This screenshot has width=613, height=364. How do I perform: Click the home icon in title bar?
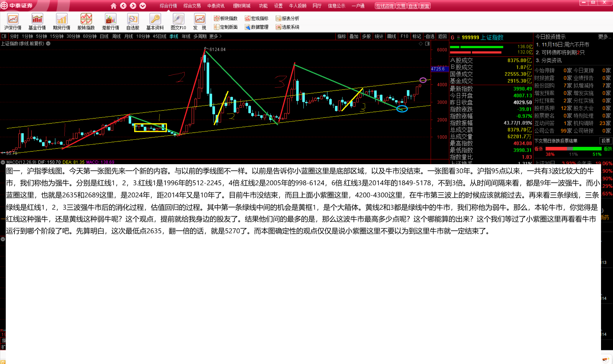tap(113, 6)
